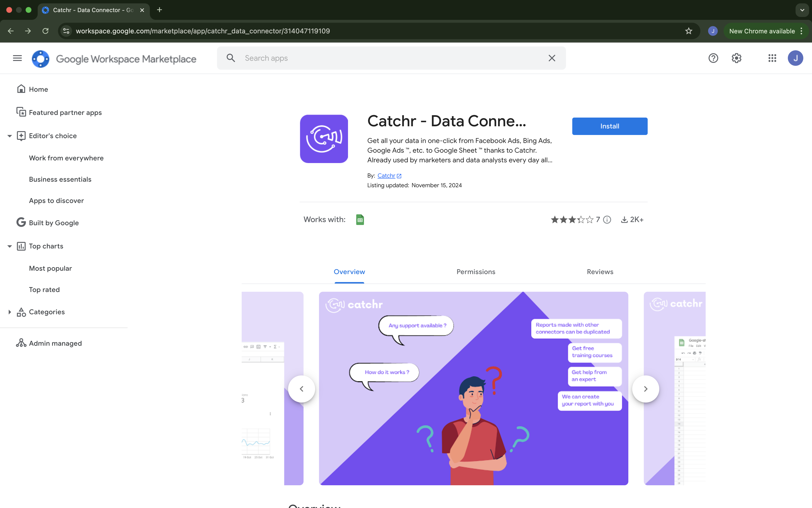
Task: Expand the Categories section arrow
Action: (10, 312)
